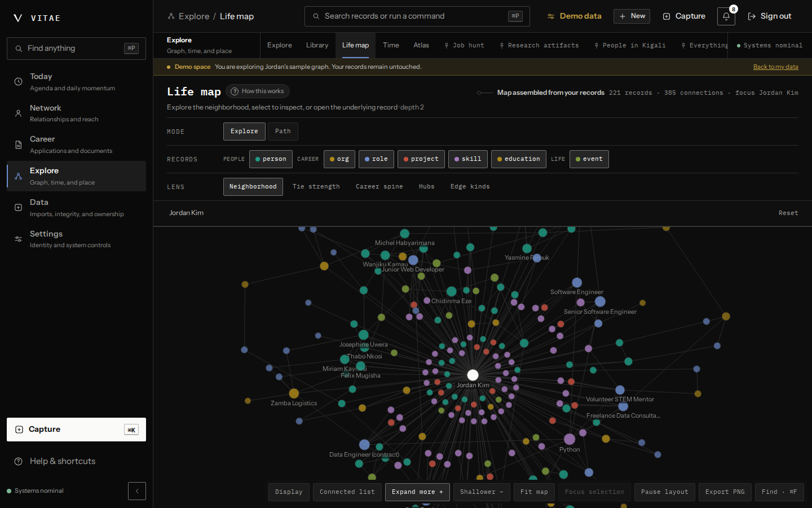Viewport: 812px width, 508px height.
Task: Click the Network person icon
Action: [x=19, y=113]
